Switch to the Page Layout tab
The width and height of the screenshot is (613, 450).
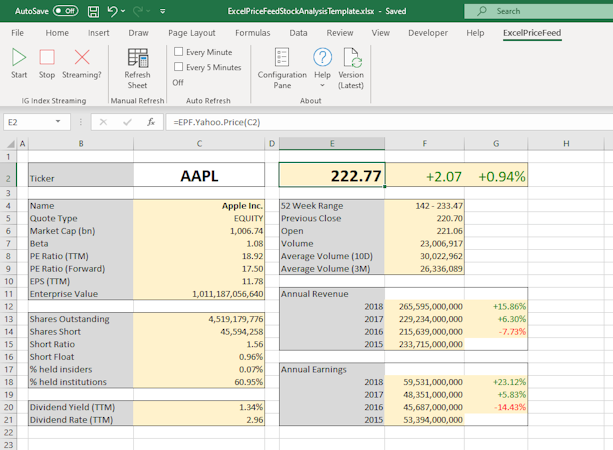point(191,32)
